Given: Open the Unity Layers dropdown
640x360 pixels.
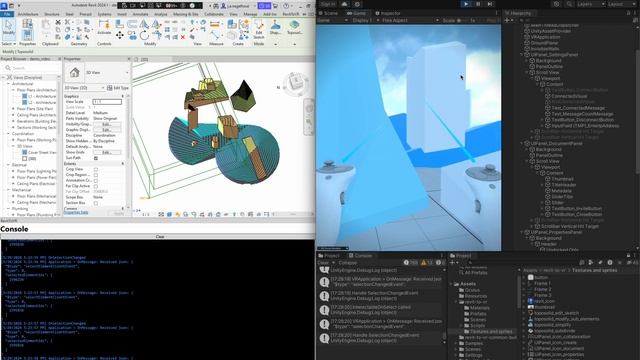Looking at the screenshot, I should coord(591,4).
